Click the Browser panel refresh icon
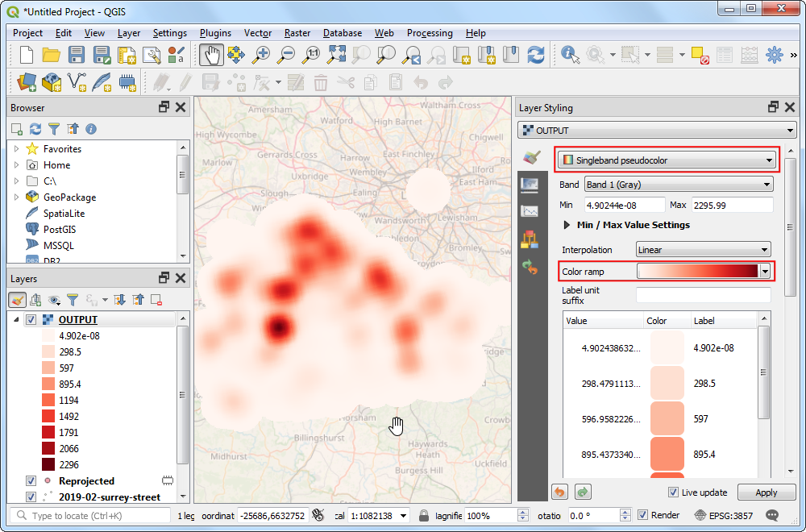806x532 pixels. point(35,129)
